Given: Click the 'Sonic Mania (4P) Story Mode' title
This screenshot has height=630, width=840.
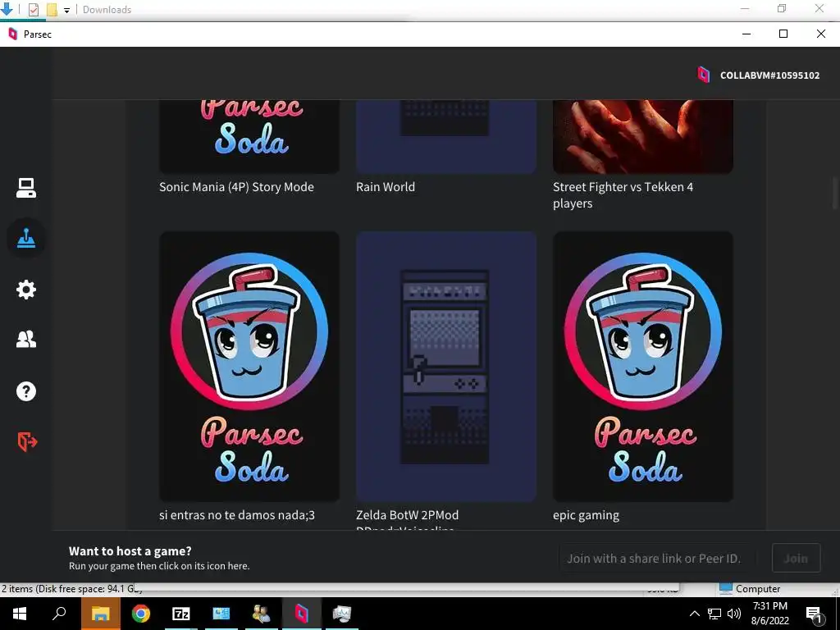Looking at the screenshot, I should tap(236, 187).
